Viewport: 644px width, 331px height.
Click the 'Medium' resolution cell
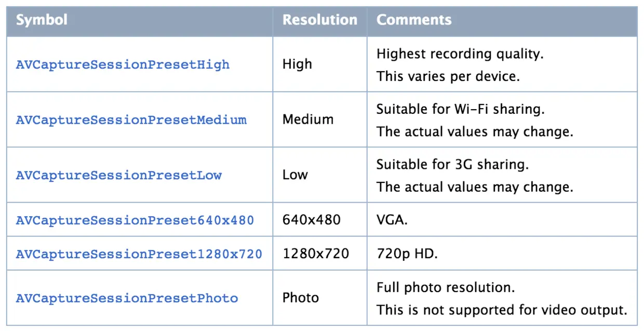(308, 120)
